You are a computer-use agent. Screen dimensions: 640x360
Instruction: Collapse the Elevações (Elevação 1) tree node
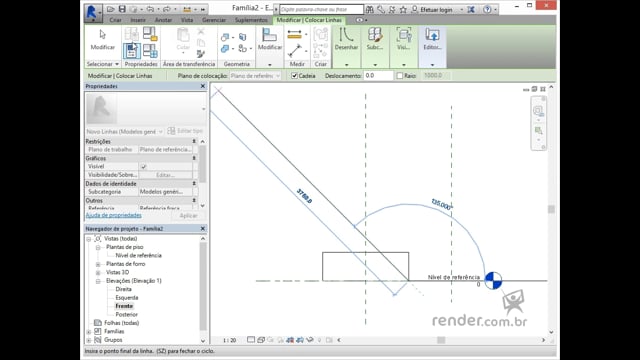pos(98,281)
